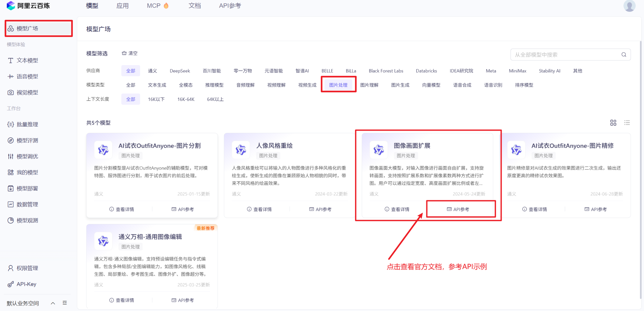Filter provider by Stability AI

click(550, 71)
